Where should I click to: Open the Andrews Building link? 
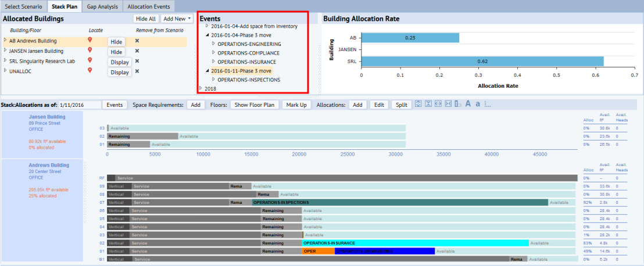point(48,166)
